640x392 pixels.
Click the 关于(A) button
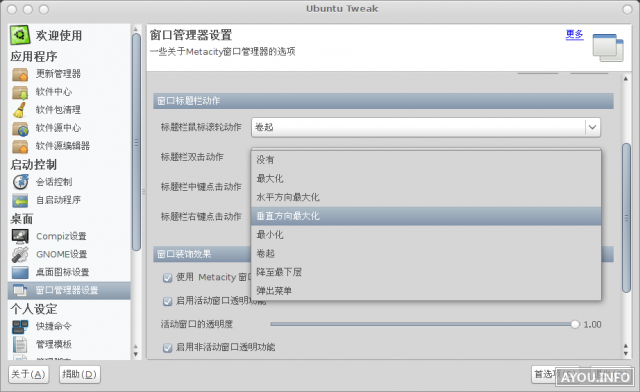tap(29, 374)
